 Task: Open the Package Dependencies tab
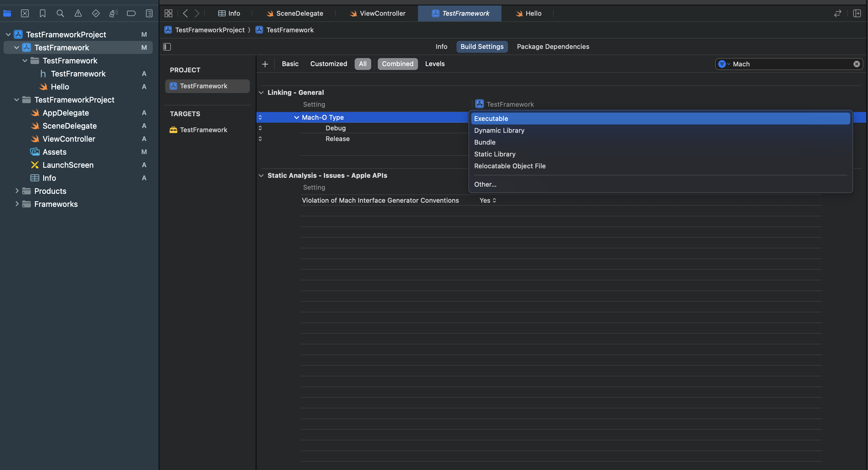pos(553,47)
